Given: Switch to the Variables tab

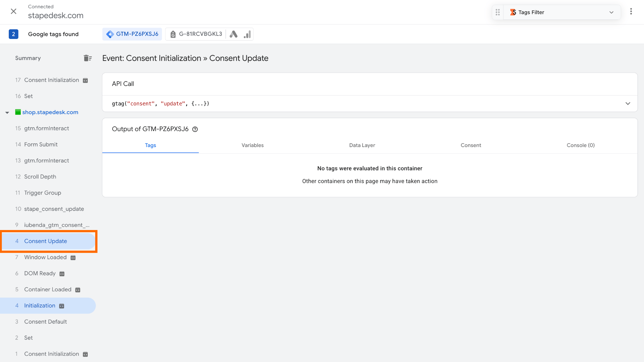Looking at the screenshot, I should click(253, 145).
